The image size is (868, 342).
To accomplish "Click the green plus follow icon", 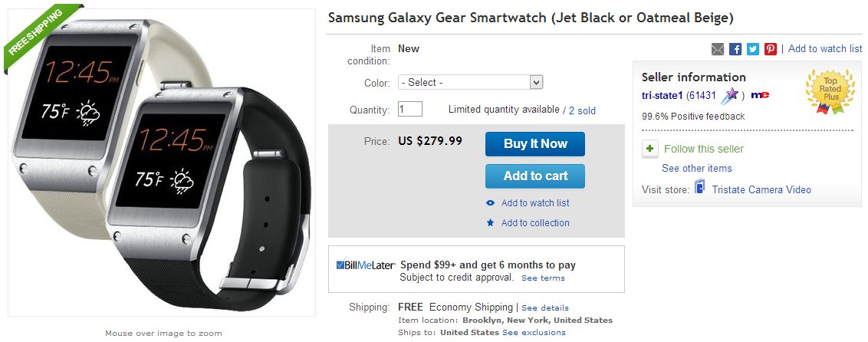I will pos(650,149).
